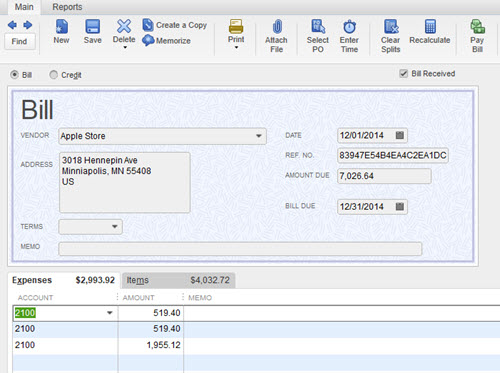Memorize this bill
Viewport: 500px width, 373px height.
[x=166, y=41]
